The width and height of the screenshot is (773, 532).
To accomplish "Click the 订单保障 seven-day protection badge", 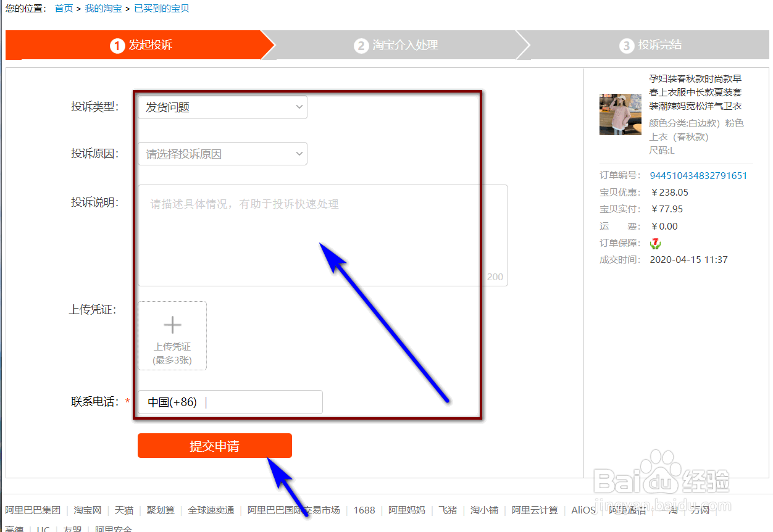I will (655, 243).
